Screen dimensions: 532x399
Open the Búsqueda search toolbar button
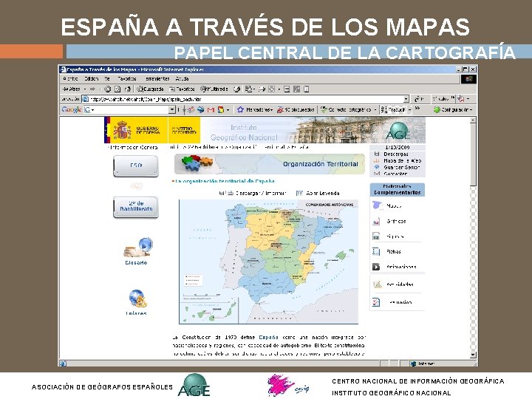(150, 89)
